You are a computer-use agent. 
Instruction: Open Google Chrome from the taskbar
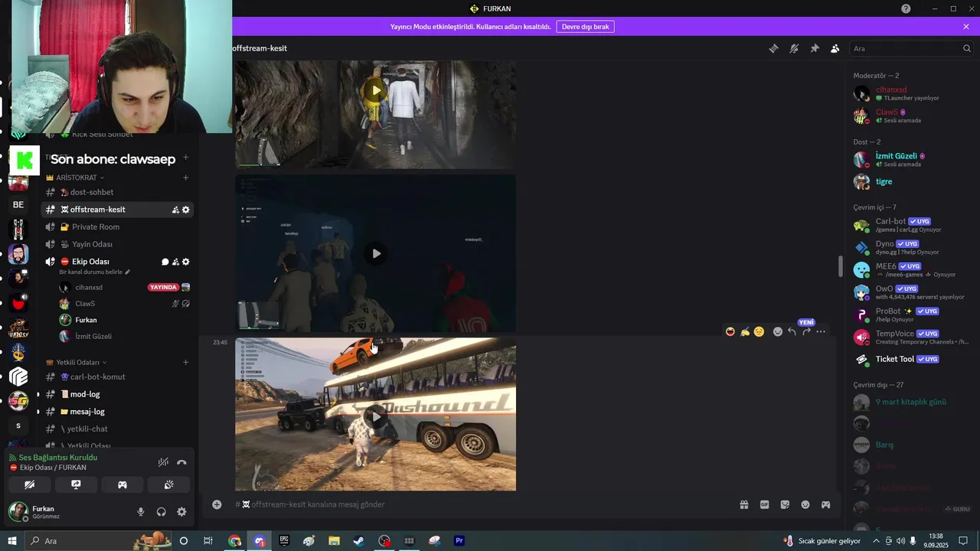(234, 540)
